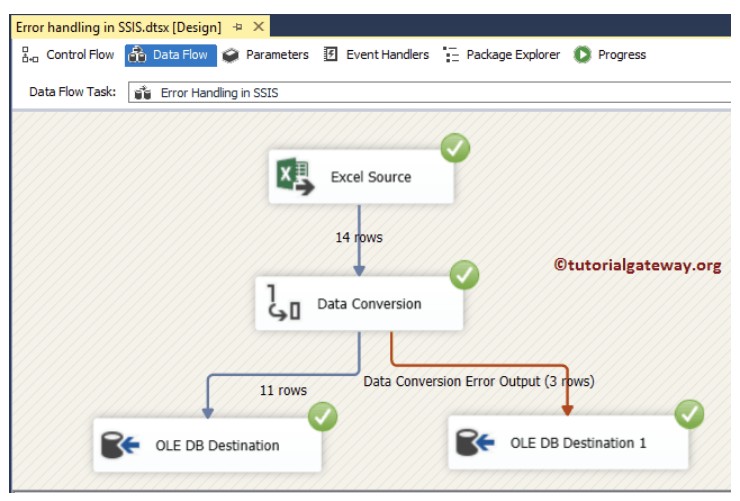
Task: Click the Control Flow tab icon
Action: [30, 55]
